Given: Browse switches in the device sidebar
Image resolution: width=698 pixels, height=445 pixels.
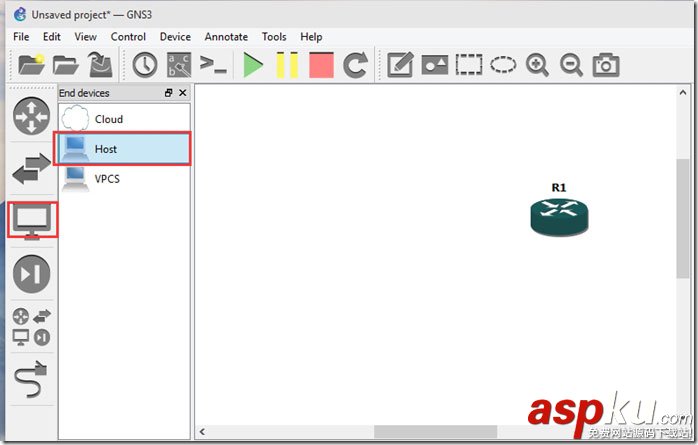Looking at the screenshot, I should [x=31, y=168].
